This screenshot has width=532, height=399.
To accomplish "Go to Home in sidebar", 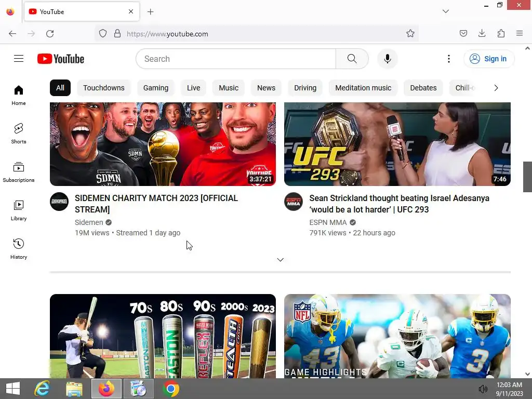I will [x=19, y=96].
